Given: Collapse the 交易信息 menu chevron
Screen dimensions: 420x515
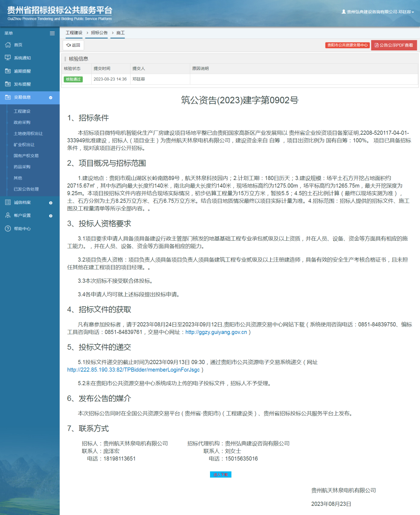Looking at the screenshot, I should tap(51, 98).
